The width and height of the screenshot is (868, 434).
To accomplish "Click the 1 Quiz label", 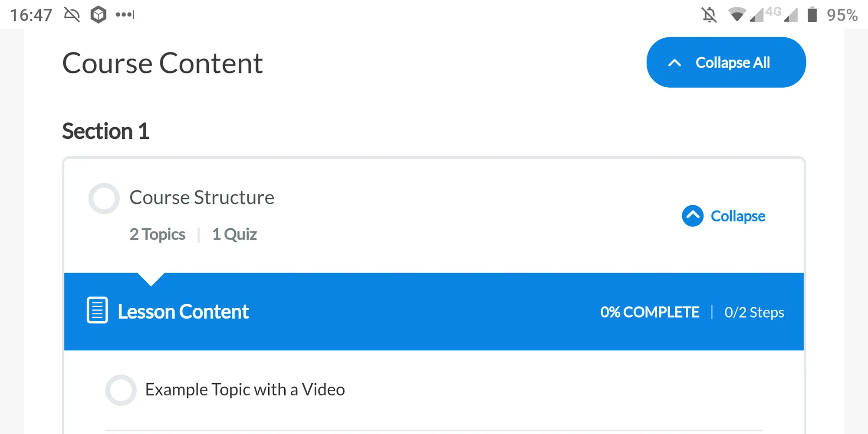I will pyautogui.click(x=234, y=234).
